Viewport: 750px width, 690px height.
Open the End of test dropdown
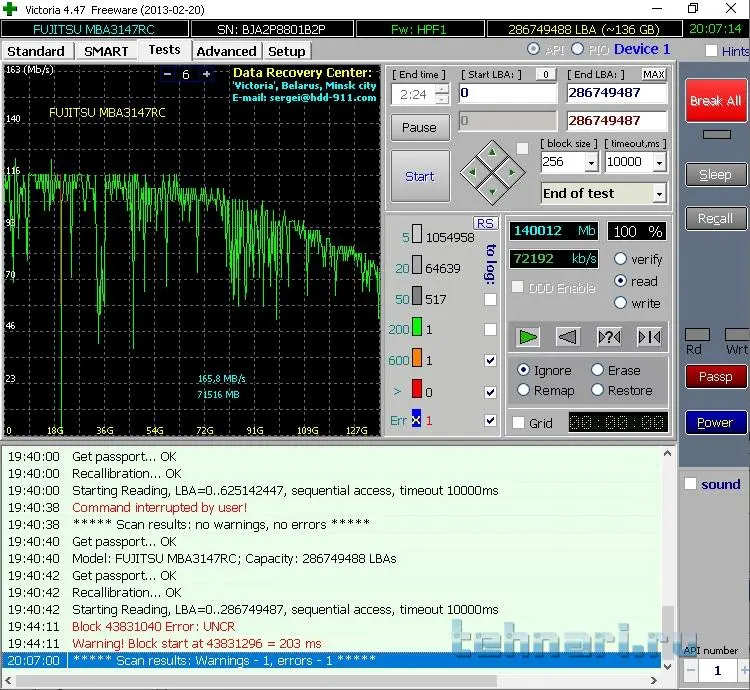click(659, 193)
